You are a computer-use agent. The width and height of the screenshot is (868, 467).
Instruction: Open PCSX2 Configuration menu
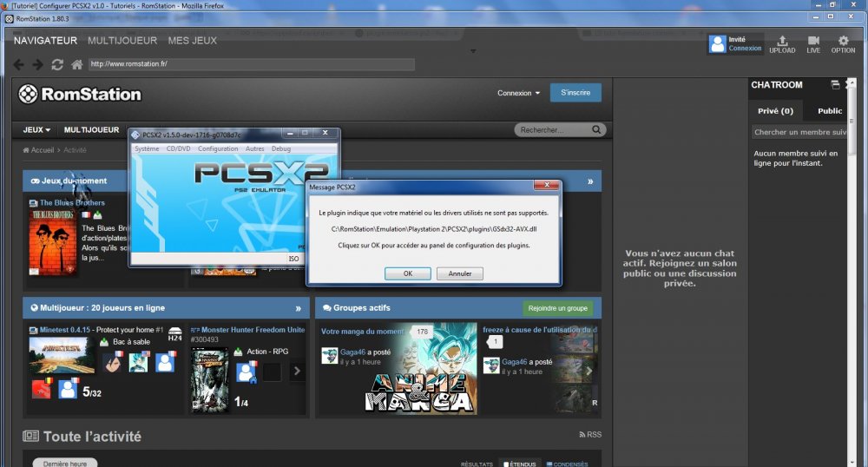pyautogui.click(x=218, y=148)
